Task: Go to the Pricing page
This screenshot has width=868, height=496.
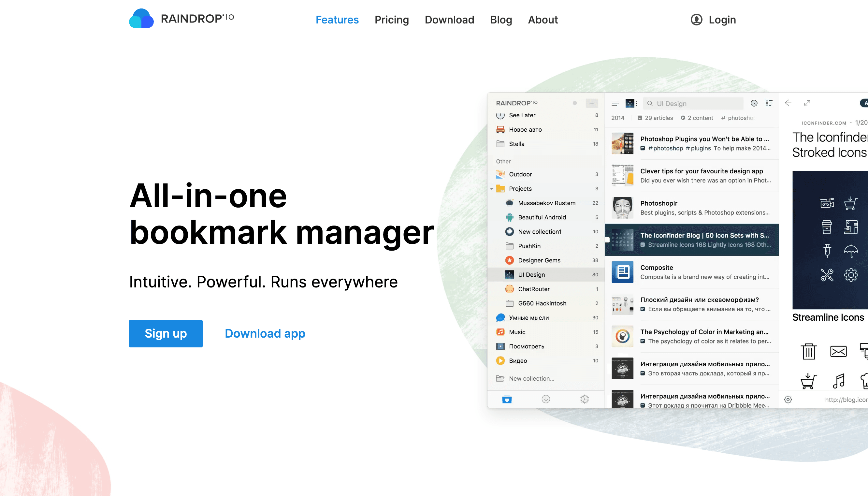Action: coord(392,20)
